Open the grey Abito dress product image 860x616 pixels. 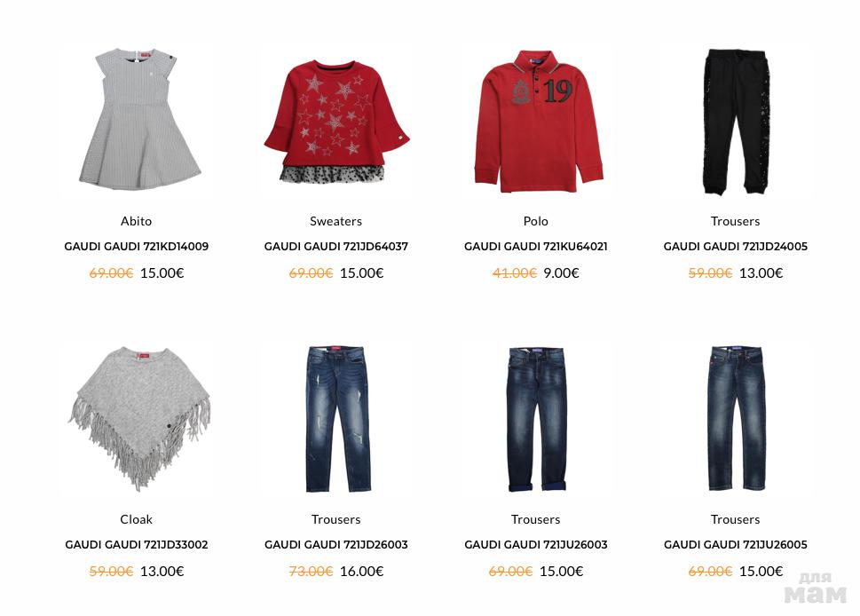(x=139, y=119)
